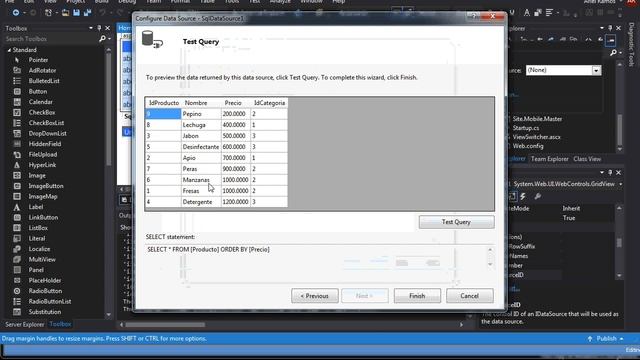
Task: Click the IdProducto column header
Action: (x=164, y=103)
